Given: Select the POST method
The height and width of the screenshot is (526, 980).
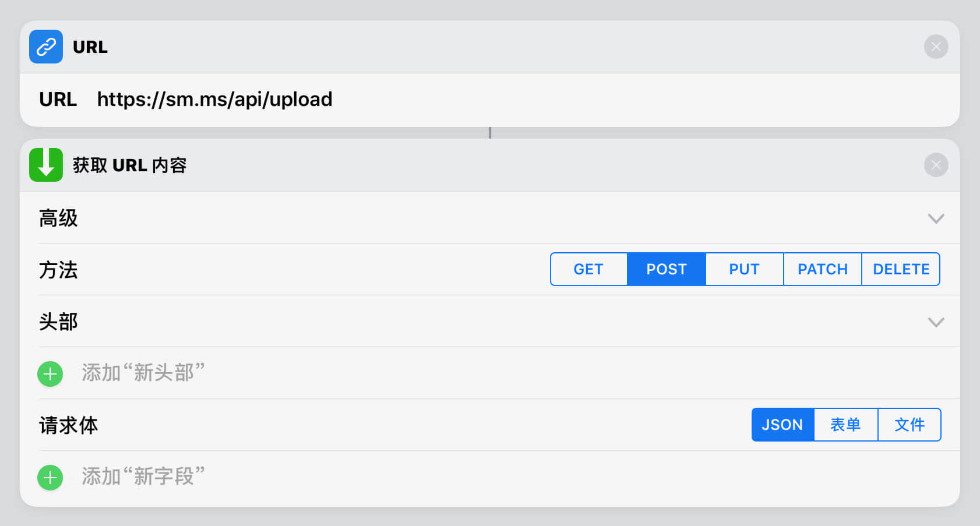Looking at the screenshot, I should pyautogui.click(x=667, y=269).
